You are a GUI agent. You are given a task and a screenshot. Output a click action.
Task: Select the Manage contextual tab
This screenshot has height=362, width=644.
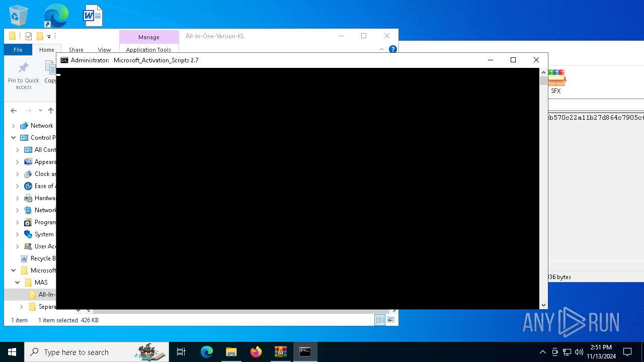[x=149, y=37]
